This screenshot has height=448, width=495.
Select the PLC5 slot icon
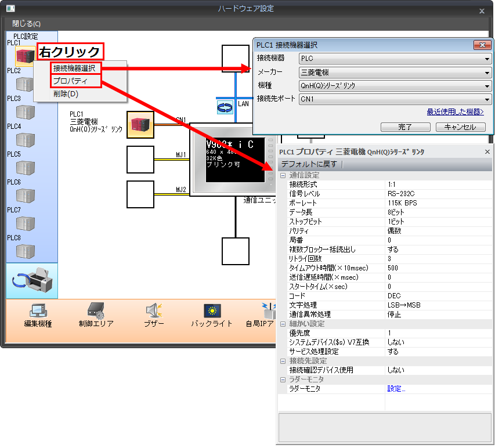click(x=25, y=168)
